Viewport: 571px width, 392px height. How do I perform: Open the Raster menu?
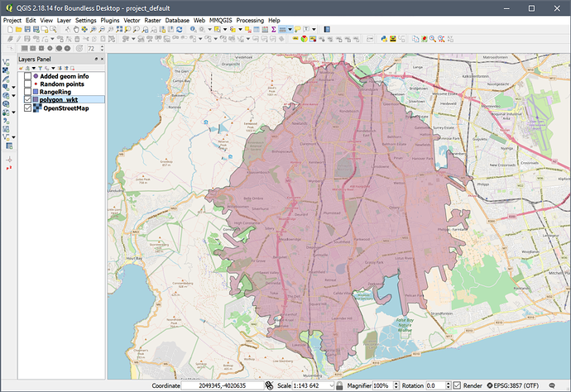pyautogui.click(x=152, y=21)
